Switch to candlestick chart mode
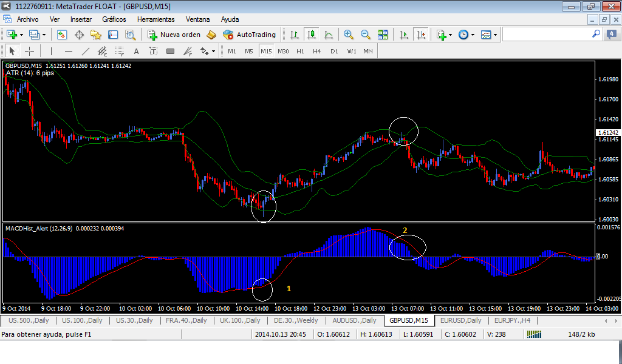Viewport: 622px width, 364px height. click(x=312, y=35)
